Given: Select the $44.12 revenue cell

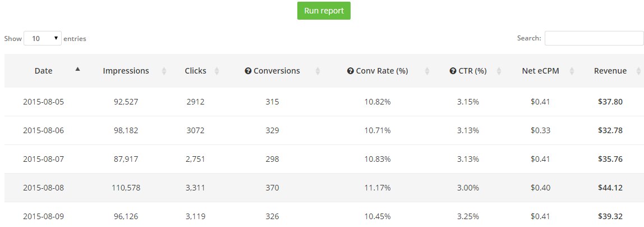Looking at the screenshot, I should (x=610, y=188).
